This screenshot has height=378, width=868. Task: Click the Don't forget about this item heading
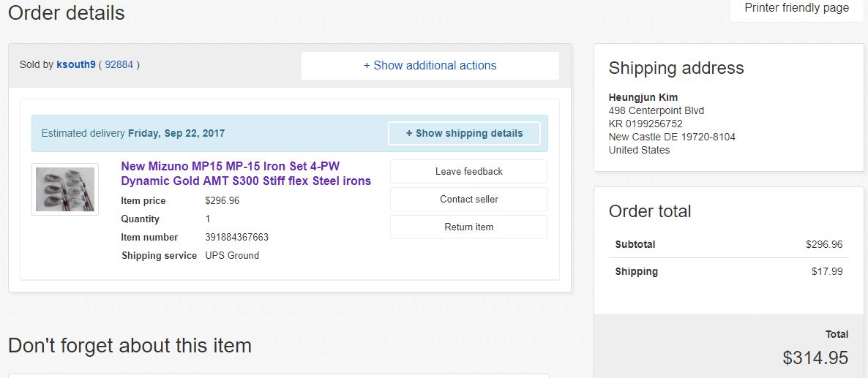pos(130,345)
